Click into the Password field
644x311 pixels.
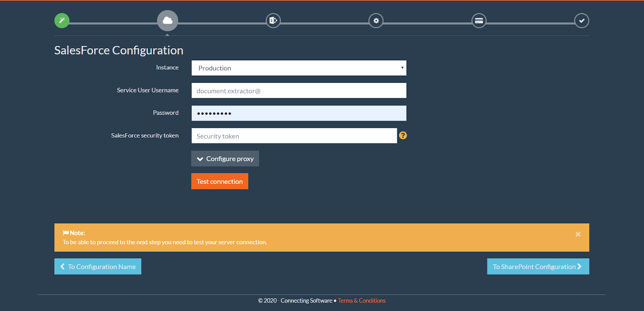[x=299, y=113]
